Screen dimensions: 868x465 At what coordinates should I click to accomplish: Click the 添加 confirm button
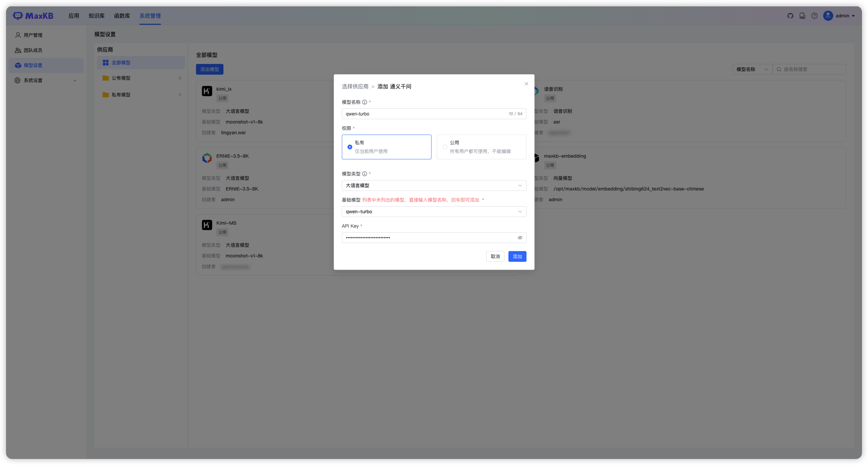(x=517, y=257)
